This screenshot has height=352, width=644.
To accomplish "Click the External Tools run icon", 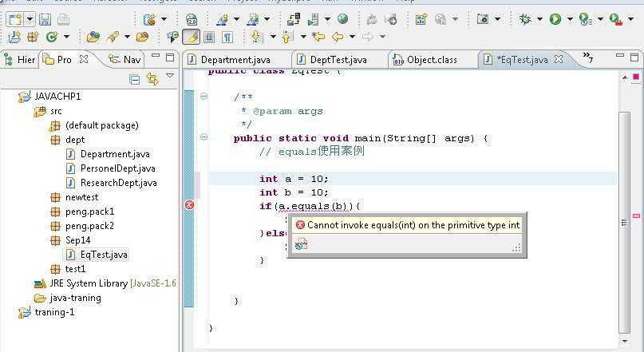I will click(615, 19).
